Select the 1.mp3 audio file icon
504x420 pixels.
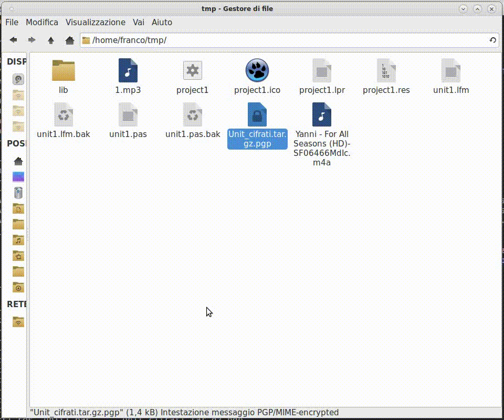pyautogui.click(x=128, y=70)
